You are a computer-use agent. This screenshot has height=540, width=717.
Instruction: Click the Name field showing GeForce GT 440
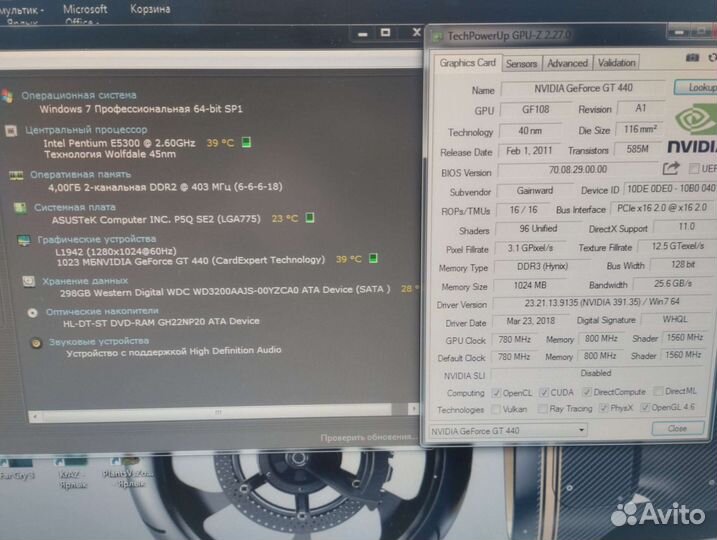point(583,88)
